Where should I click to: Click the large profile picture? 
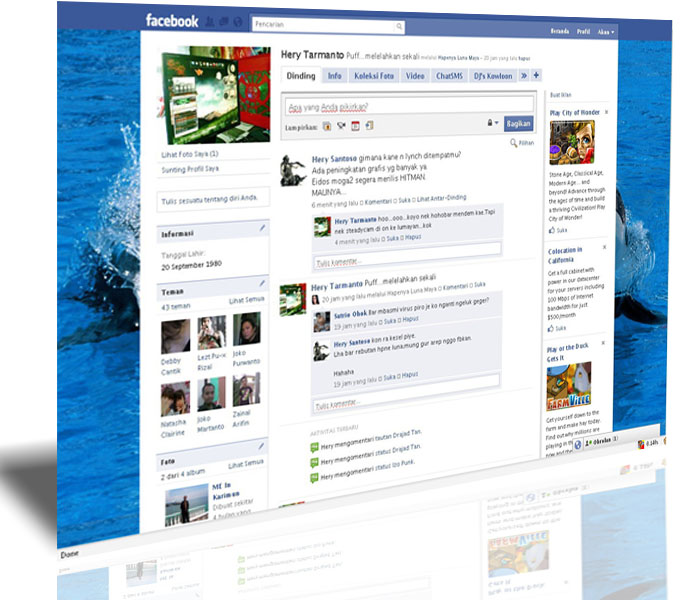[x=215, y=95]
